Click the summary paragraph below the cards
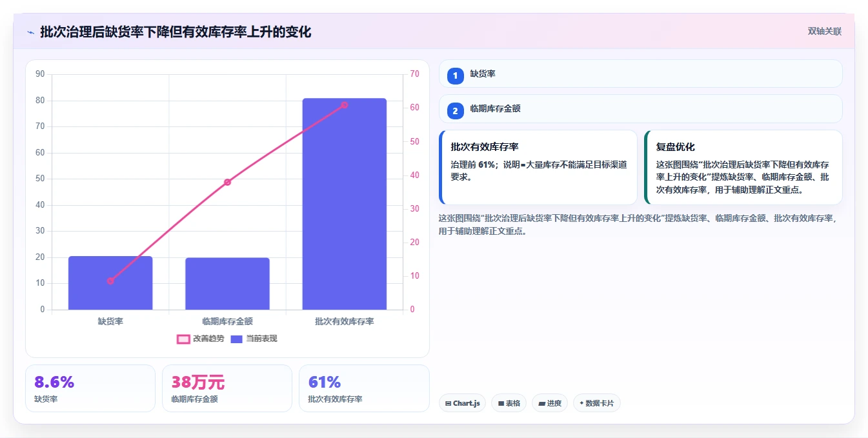 pyautogui.click(x=638, y=224)
